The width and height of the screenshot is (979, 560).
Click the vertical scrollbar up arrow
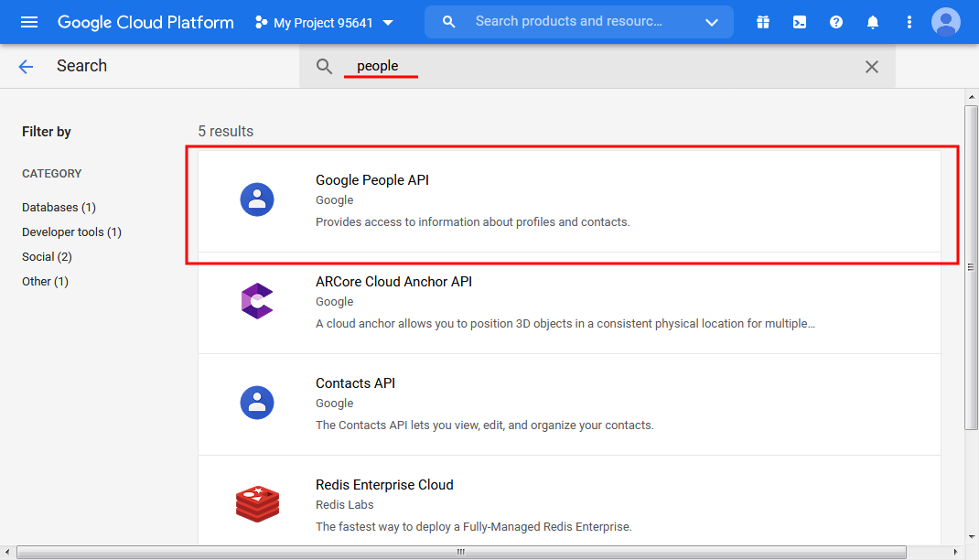pyautogui.click(x=971, y=97)
